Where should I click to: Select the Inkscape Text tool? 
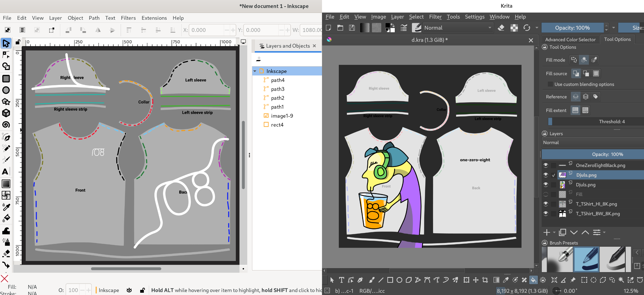point(5,172)
